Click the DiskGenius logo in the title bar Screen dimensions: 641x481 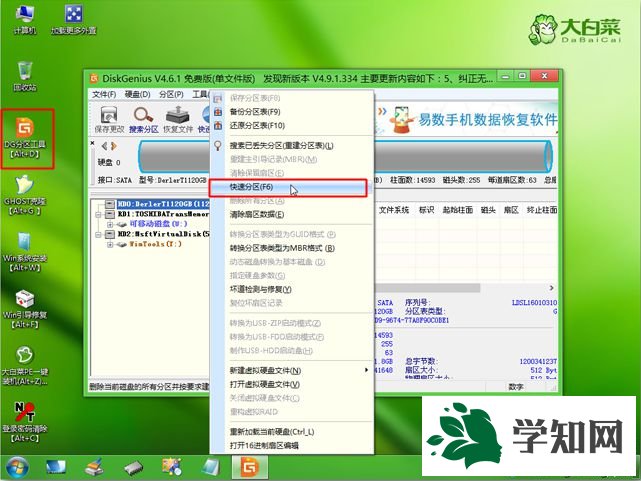(x=94, y=78)
